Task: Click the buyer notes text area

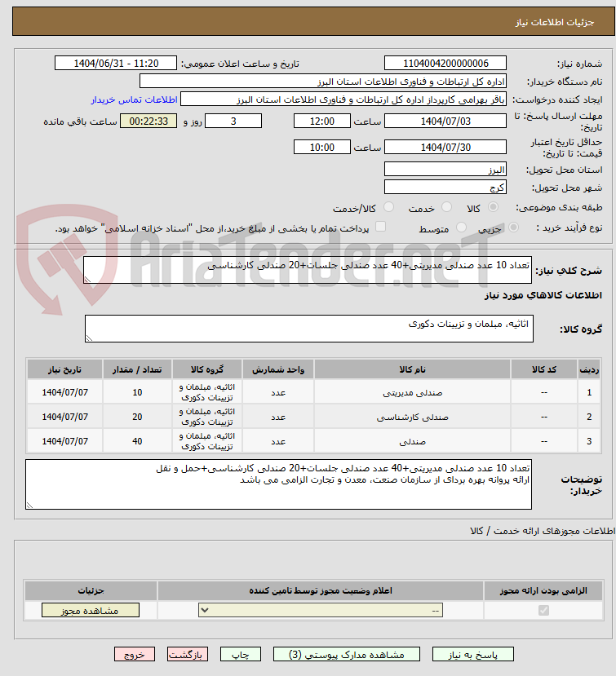Action: point(278,484)
